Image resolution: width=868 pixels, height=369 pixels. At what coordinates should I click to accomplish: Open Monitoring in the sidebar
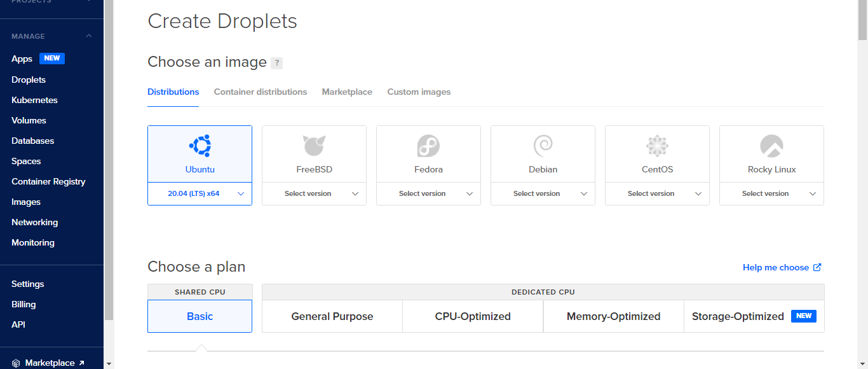(x=33, y=242)
